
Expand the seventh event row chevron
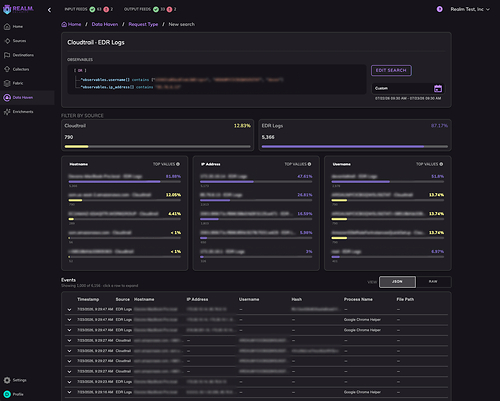69,372
